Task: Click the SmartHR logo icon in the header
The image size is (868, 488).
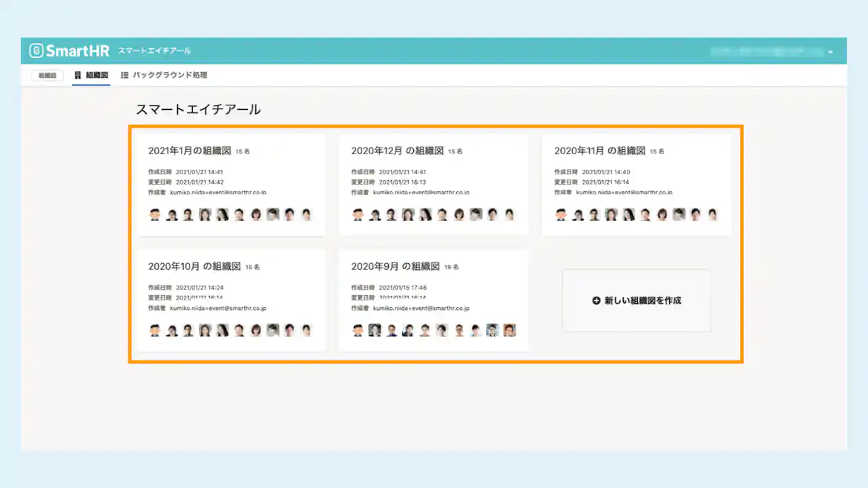Action: (x=36, y=50)
